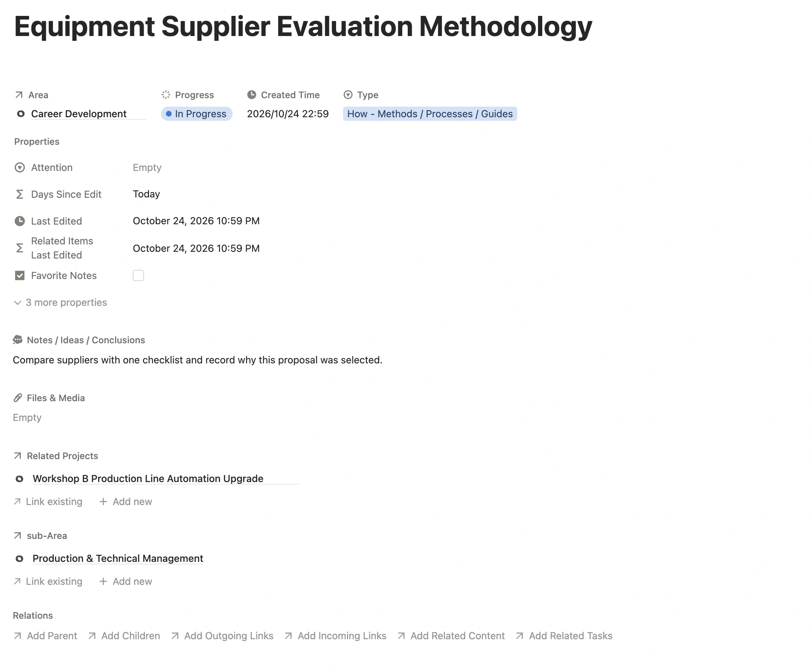812x671 pixels.
Task: Click Add new under Related Projects
Action: point(126,501)
